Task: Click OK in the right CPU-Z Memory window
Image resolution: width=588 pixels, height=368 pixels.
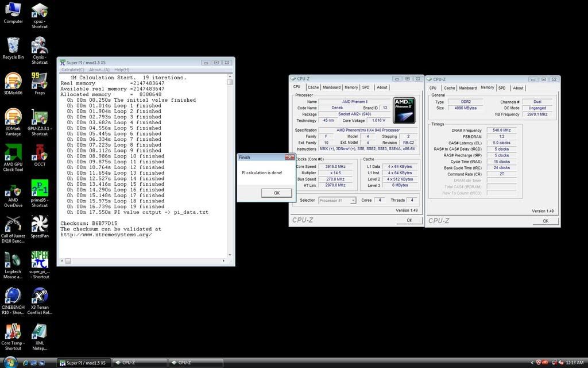Action: pyautogui.click(x=546, y=221)
